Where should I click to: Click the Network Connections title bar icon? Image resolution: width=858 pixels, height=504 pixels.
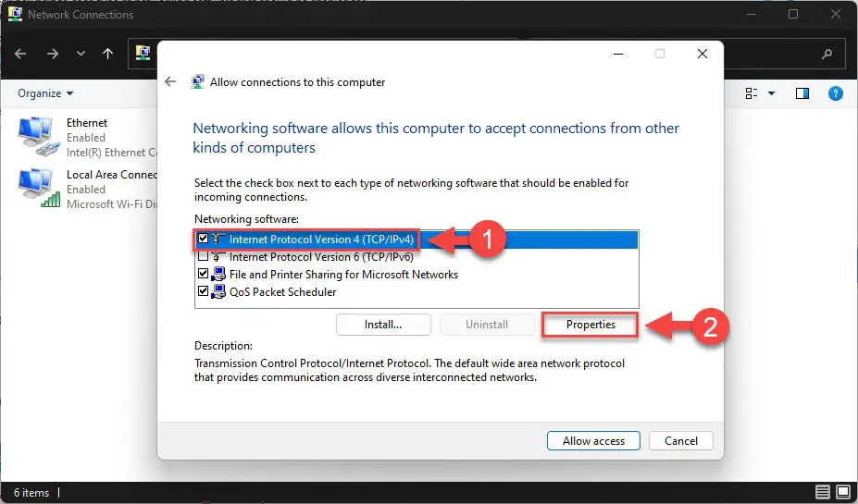[x=15, y=14]
